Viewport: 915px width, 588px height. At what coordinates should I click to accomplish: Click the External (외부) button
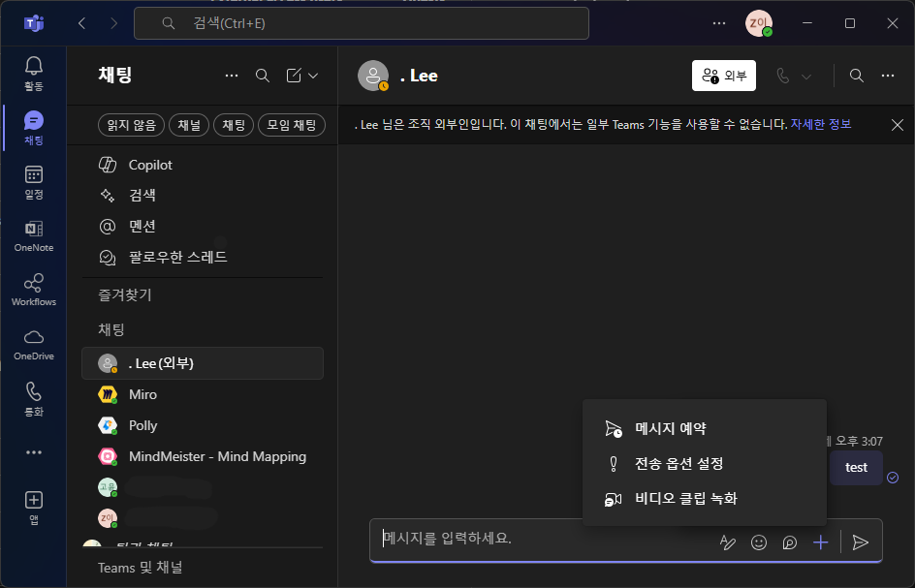point(724,76)
